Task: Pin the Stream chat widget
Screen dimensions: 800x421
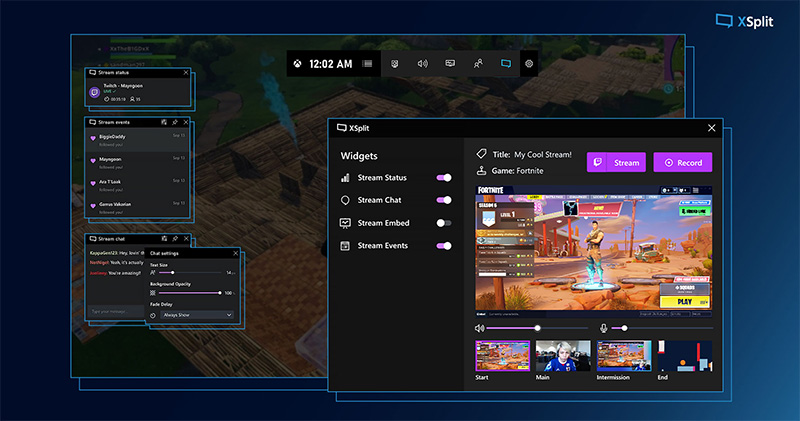Action: click(175, 240)
